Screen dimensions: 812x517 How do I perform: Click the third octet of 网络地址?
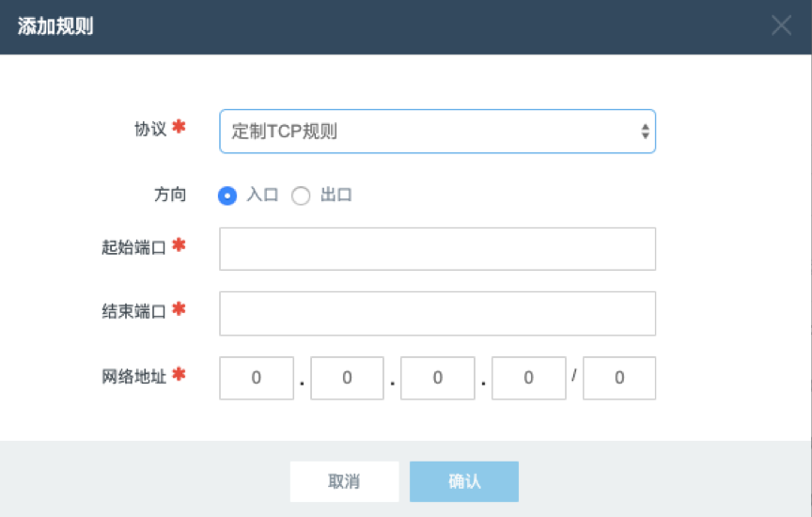point(438,378)
